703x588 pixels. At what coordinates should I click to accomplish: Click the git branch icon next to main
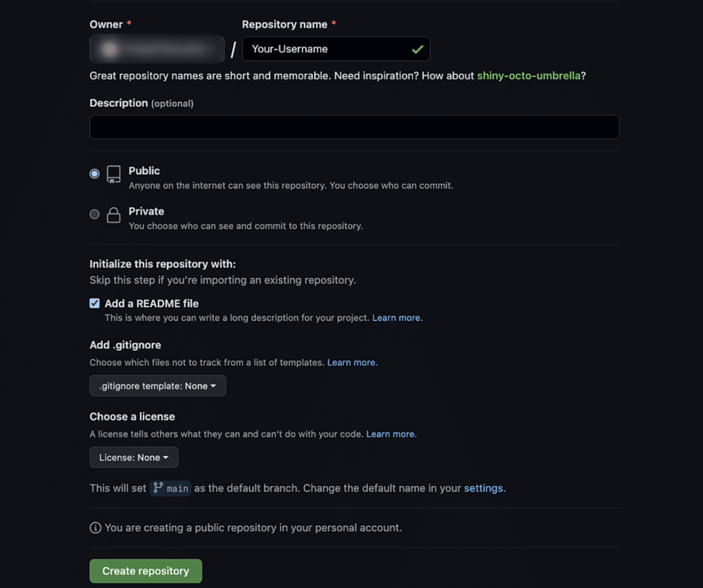pyautogui.click(x=158, y=487)
